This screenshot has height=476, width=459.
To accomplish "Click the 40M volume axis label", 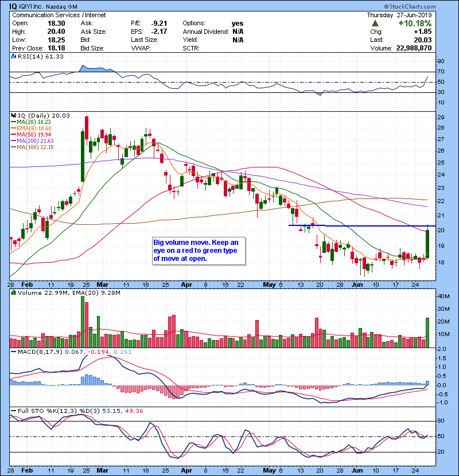I will pyautogui.click(x=443, y=296).
